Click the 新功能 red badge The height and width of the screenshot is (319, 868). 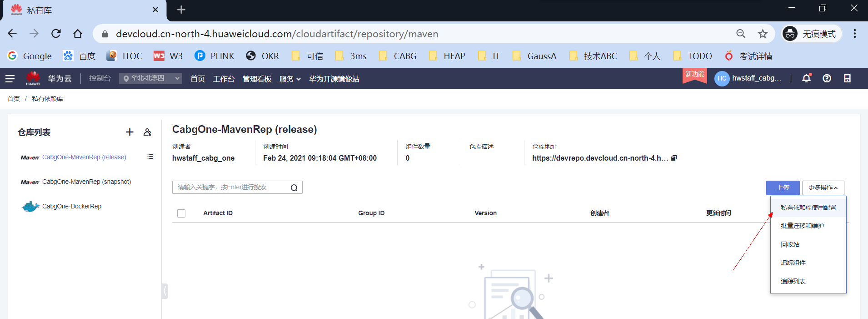tap(695, 75)
